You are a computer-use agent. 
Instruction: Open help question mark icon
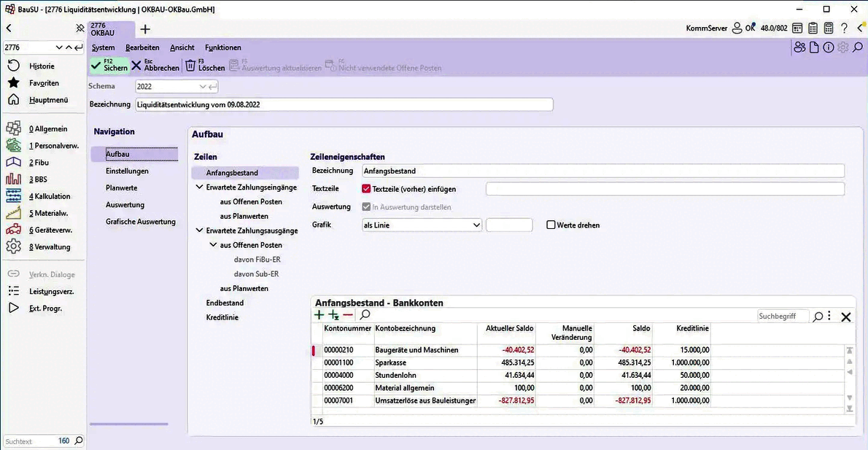pos(844,28)
